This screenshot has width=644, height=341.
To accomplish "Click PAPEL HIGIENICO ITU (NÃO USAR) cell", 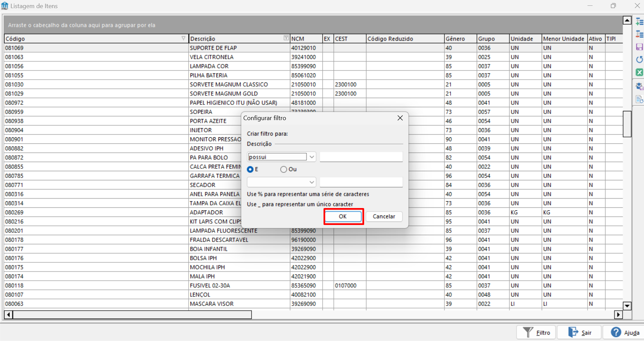I will [x=239, y=103].
